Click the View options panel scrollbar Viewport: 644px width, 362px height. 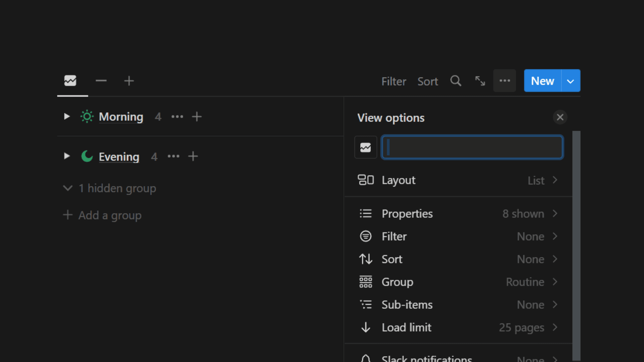click(576, 246)
